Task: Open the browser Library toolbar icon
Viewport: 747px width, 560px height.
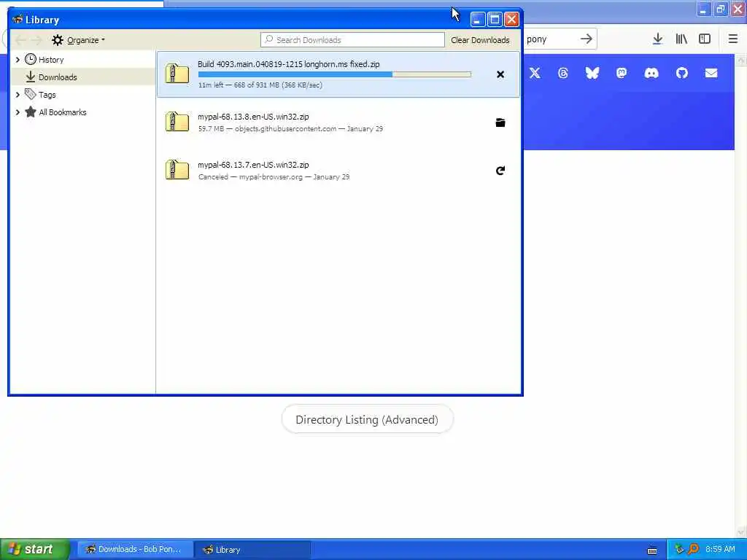Action: [681, 39]
